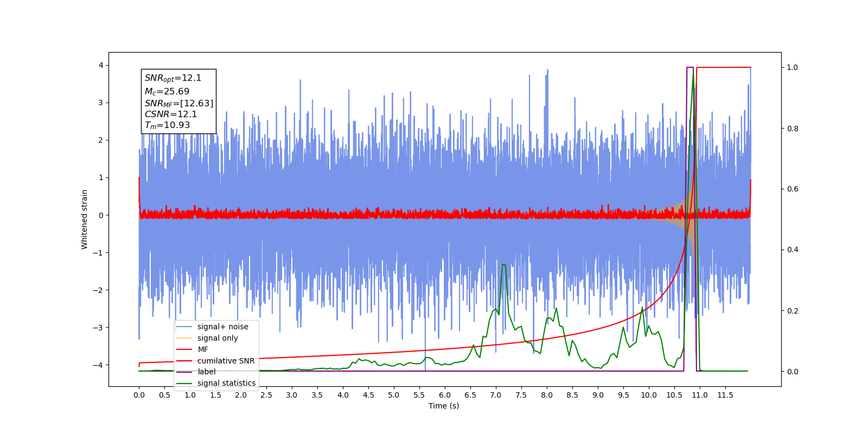
Task: Click the Mc=25.69 annotation text
Action: pyautogui.click(x=167, y=91)
